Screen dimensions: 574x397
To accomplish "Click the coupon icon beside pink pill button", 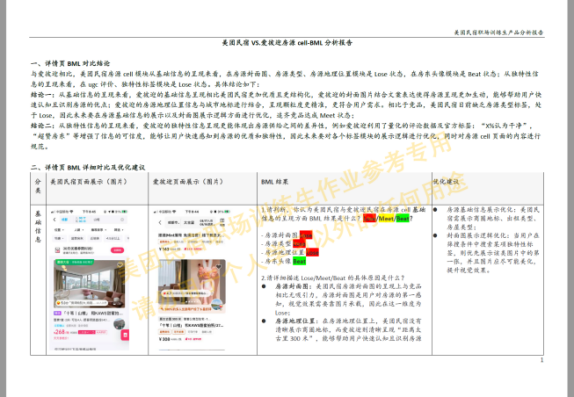I will click(57, 250).
